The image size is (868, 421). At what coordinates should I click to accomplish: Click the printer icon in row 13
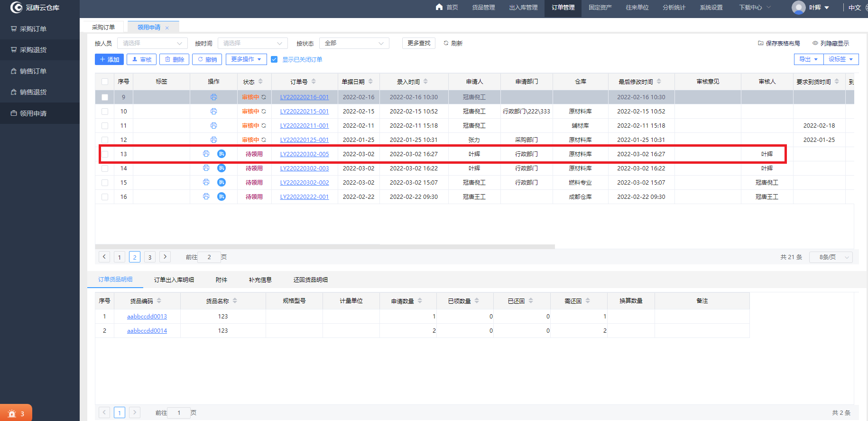pos(206,154)
